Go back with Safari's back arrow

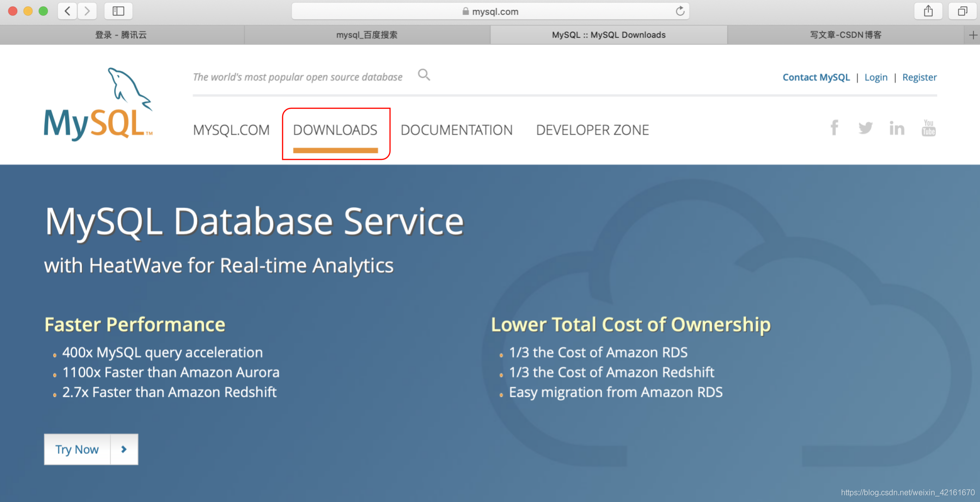click(x=67, y=11)
